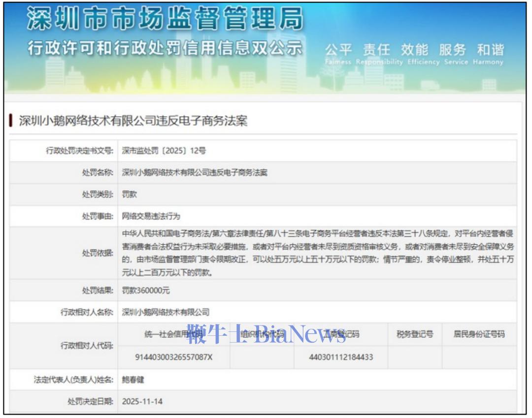
Task: Click the decision date 2025-11-14
Action: 142,402
